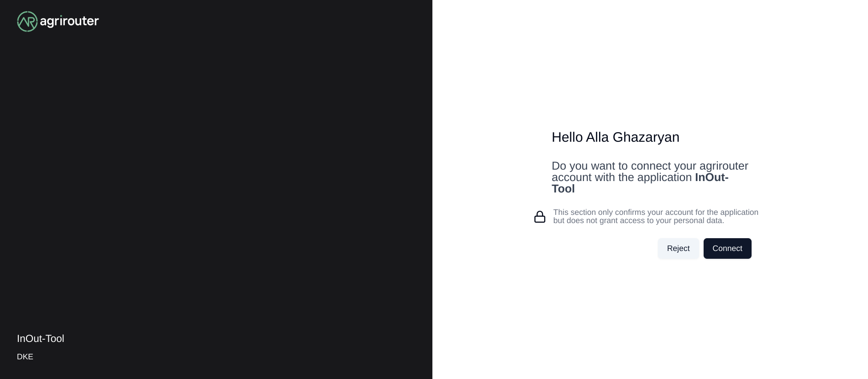This screenshot has height=379, width=868.
Task: Click the surname Ghazaryan in the greeting
Action: tap(646, 137)
